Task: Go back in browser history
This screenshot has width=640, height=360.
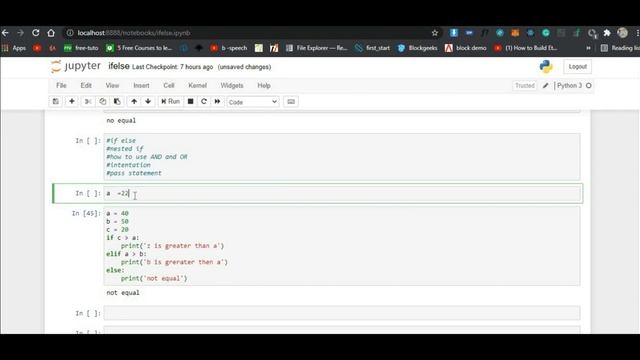Action: (5, 33)
